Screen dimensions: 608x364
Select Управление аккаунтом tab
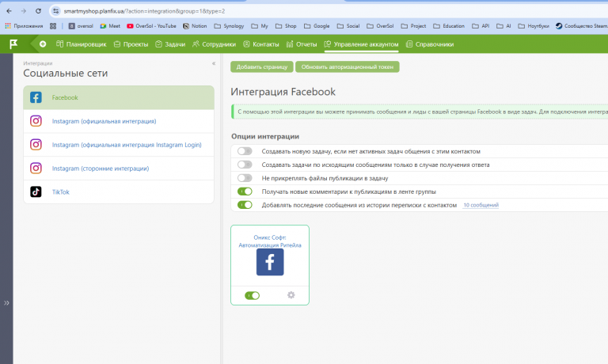361,44
